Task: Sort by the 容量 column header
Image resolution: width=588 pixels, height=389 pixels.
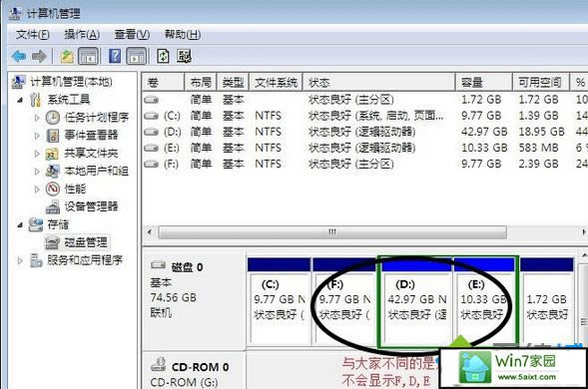Action: coord(484,83)
